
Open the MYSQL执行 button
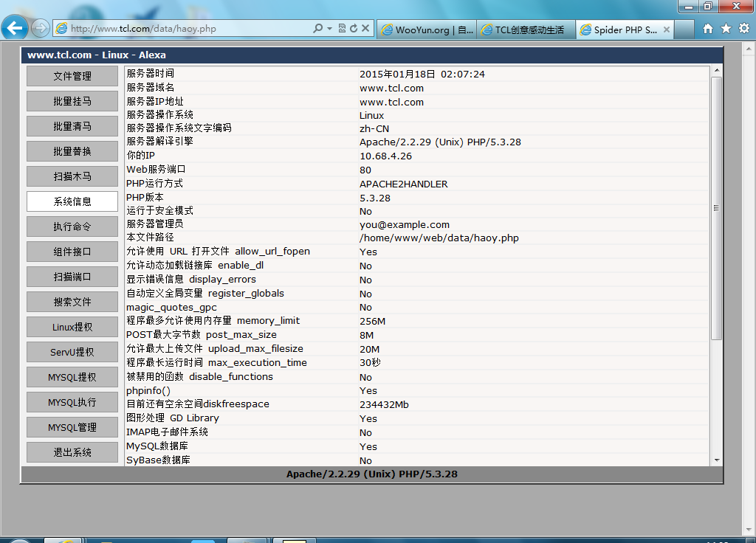(72, 402)
